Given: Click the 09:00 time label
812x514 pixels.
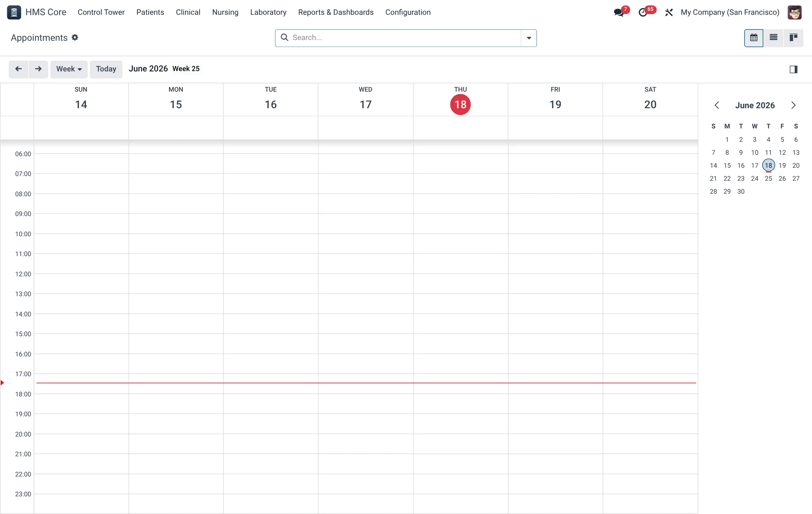Looking at the screenshot, I should [x=23, y=214].
